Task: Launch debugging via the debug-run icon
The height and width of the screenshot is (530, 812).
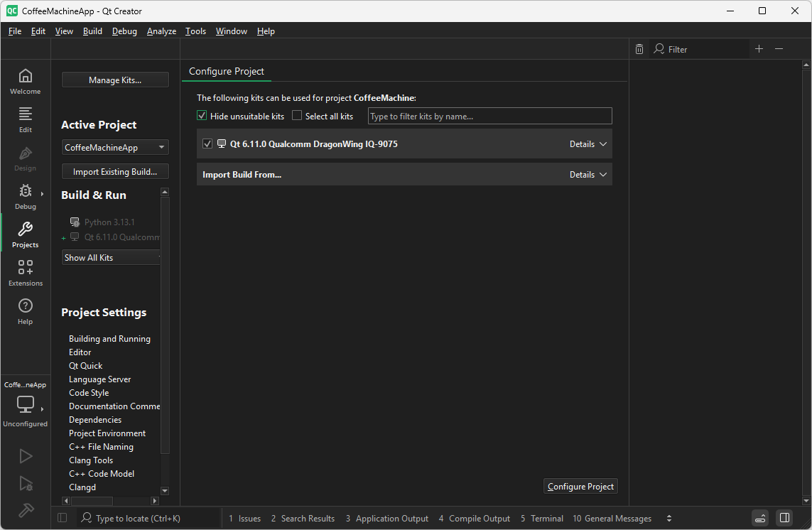Action: point(25,483)
